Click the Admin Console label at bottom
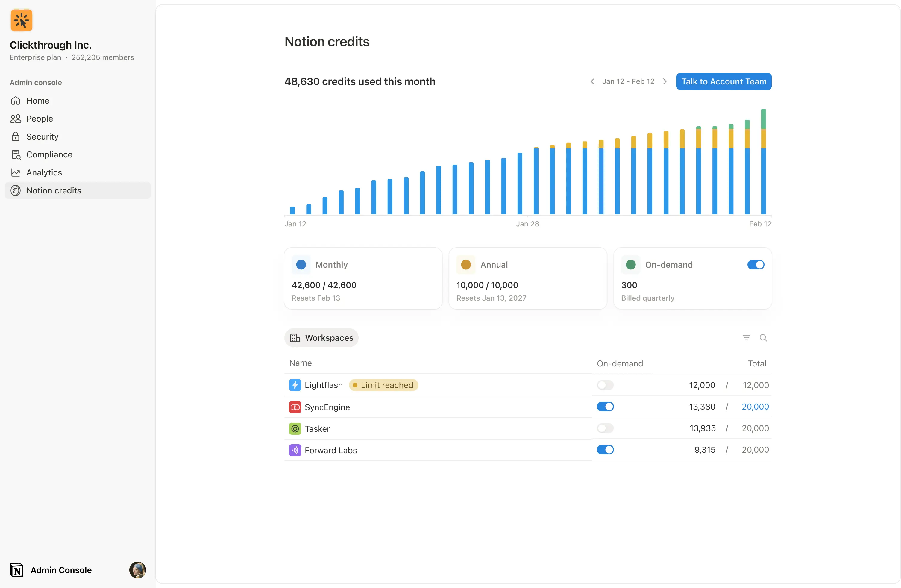The width and height of the screenshot is (901, 588). click(61, 570)
